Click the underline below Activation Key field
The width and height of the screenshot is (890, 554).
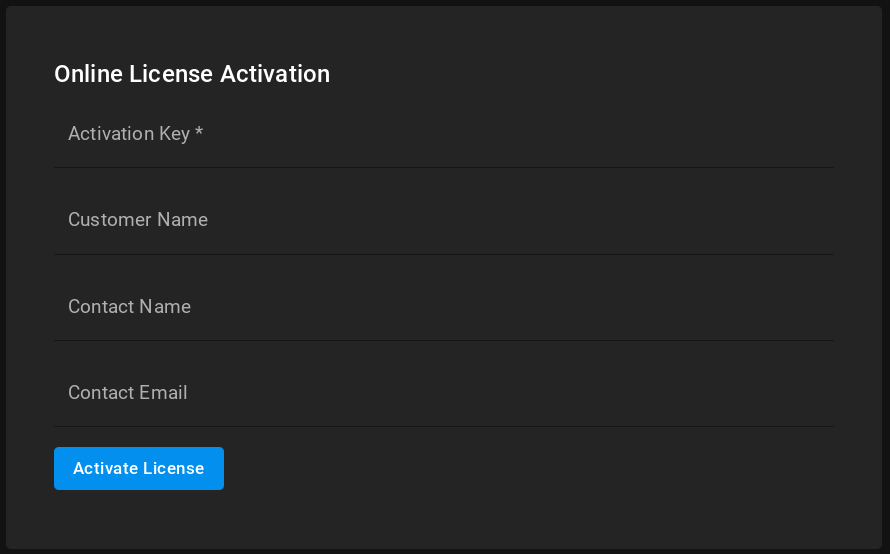point(444,167)
